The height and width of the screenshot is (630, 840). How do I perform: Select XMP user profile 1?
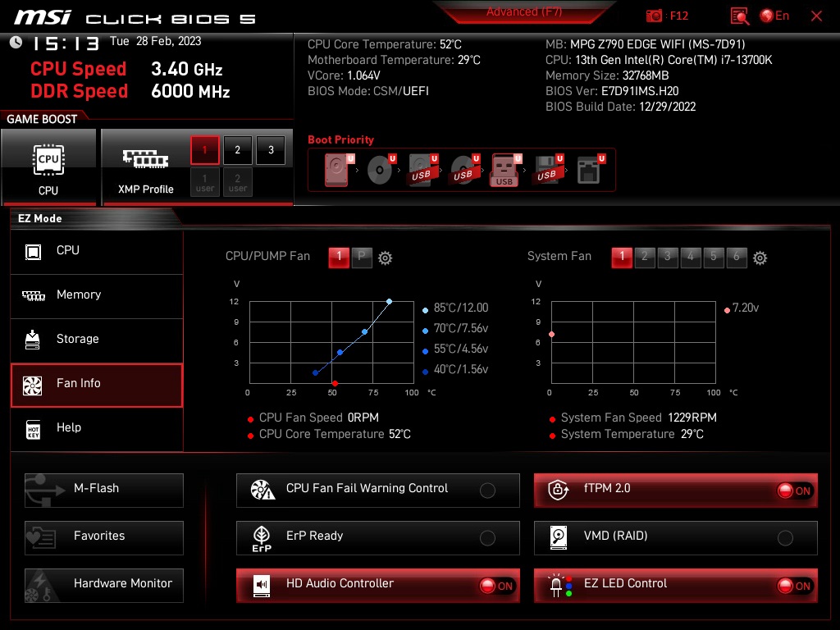point(204,182)
